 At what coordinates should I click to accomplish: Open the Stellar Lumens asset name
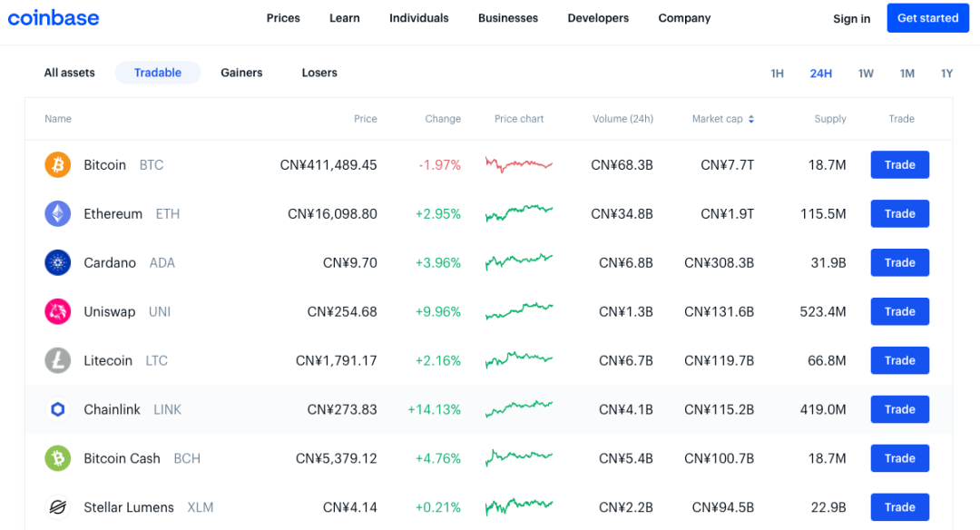pos(129,507)
